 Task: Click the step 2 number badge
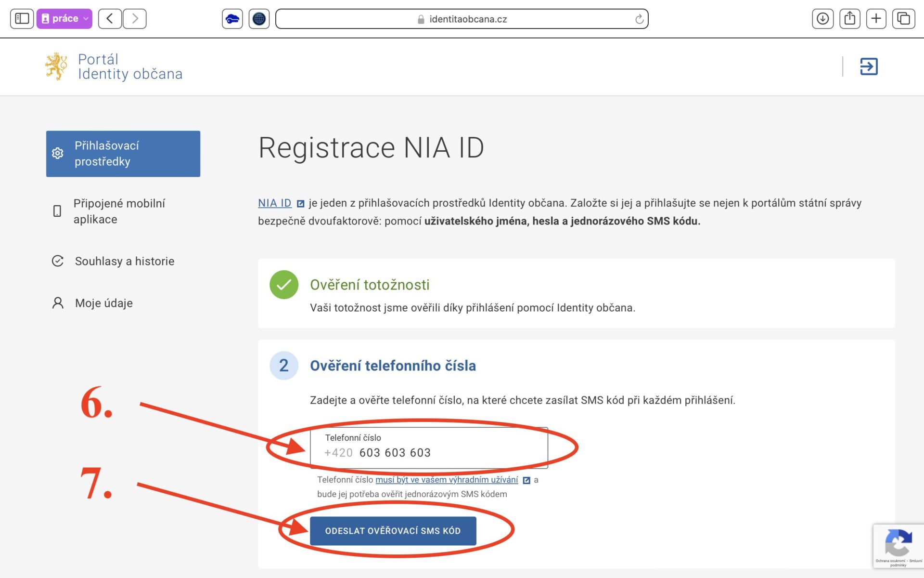tap(284, 366)
